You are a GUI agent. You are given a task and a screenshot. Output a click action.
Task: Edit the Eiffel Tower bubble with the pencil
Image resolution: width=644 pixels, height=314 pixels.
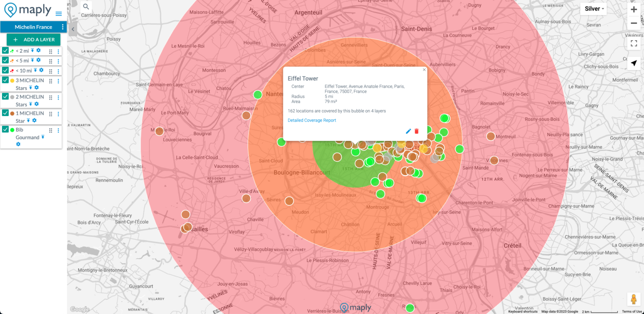coord(408,131)
